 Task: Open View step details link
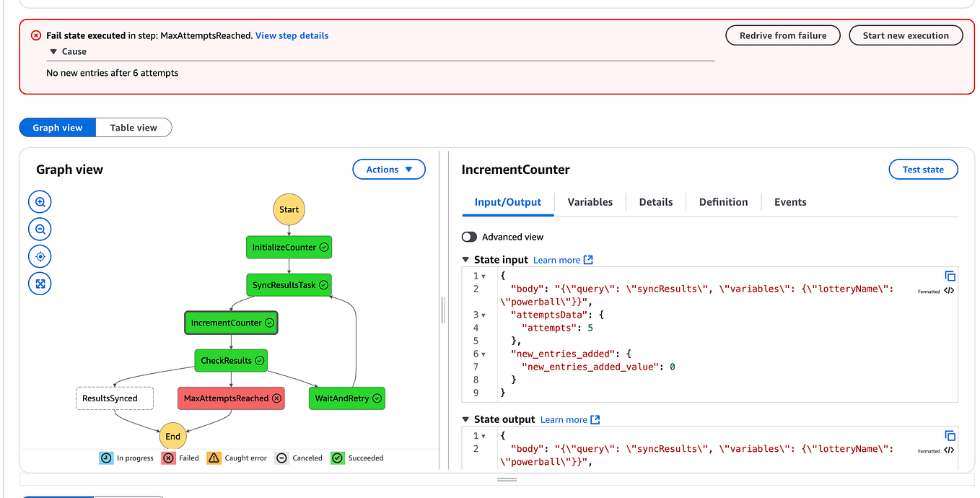point(292,35)
